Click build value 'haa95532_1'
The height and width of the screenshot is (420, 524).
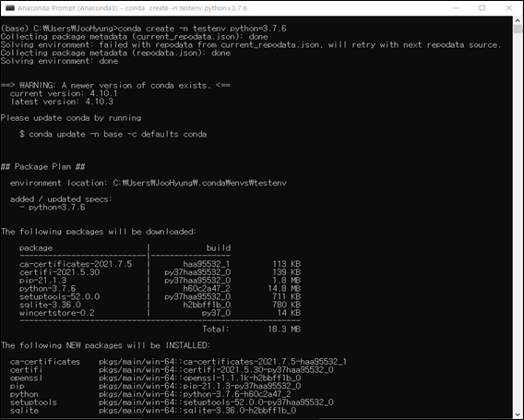coord(207,264)
